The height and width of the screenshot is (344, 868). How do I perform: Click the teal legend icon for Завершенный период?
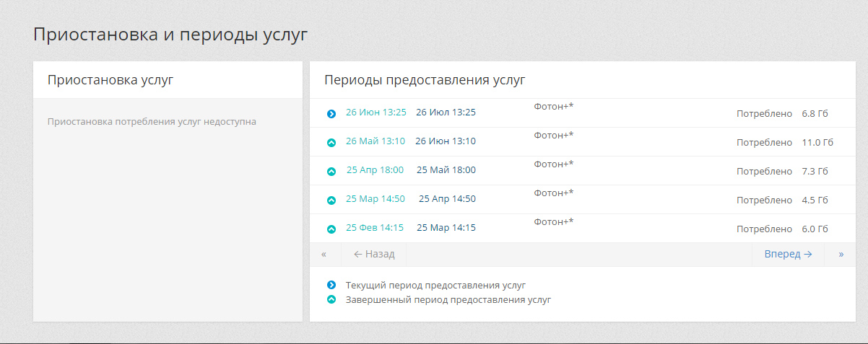coord(331,299)
